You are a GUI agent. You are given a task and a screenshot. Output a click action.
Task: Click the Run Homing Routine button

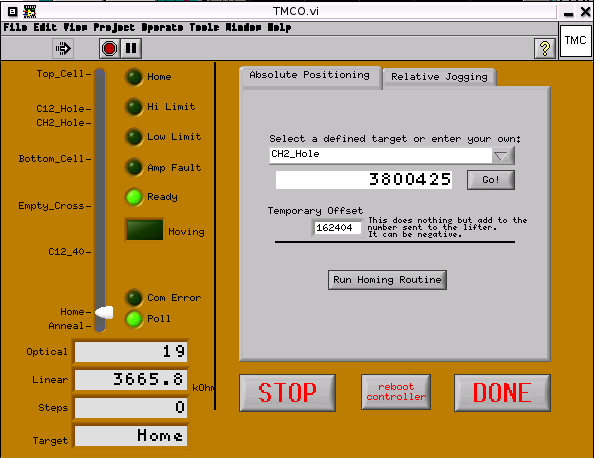pyautogui.click(x=387, y=280)
